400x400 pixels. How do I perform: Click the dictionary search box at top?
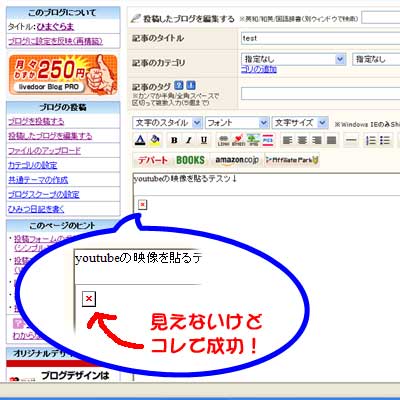(381, 18)
